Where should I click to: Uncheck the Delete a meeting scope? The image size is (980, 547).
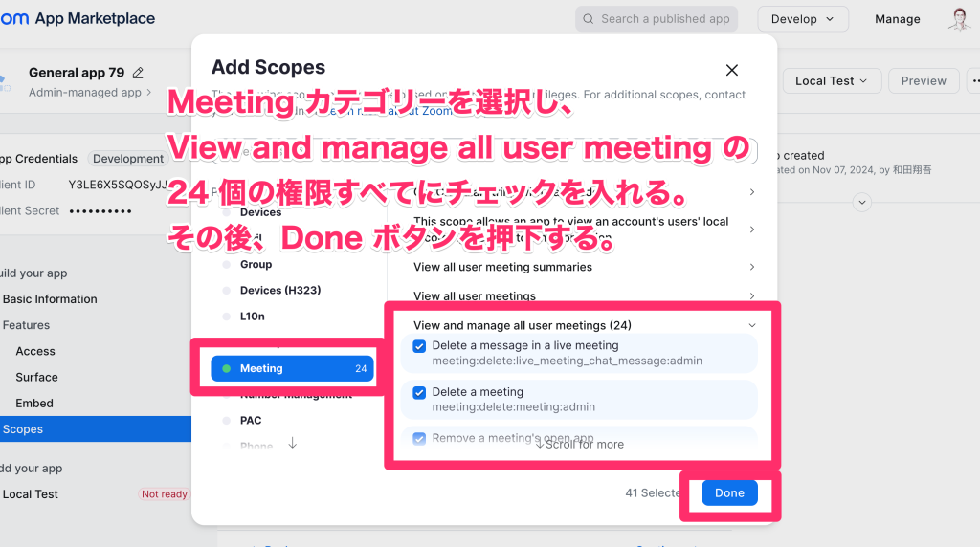point(419,392)
